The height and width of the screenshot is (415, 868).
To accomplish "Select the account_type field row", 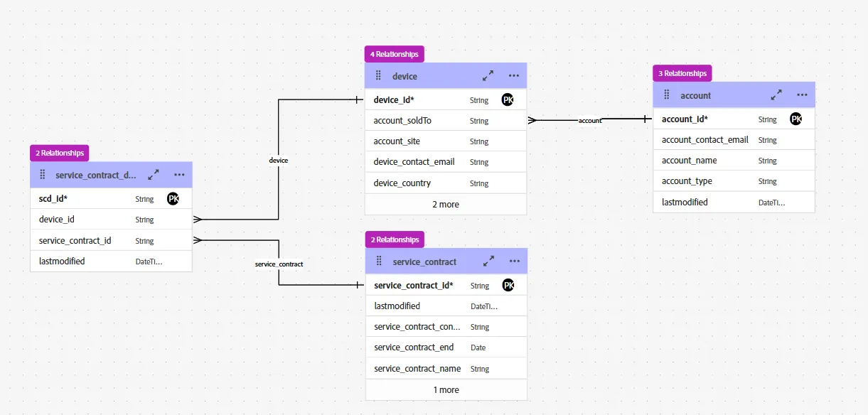I will [x=734, y=181].
